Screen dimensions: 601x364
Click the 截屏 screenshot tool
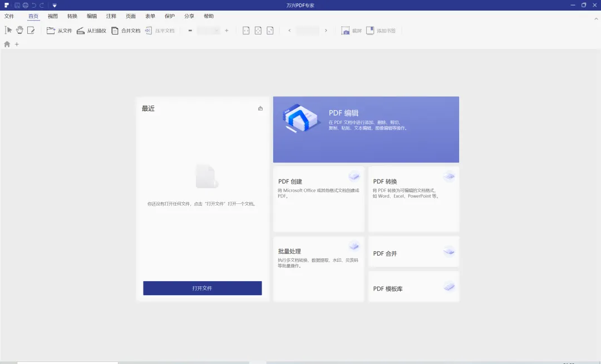click(352, 31)
